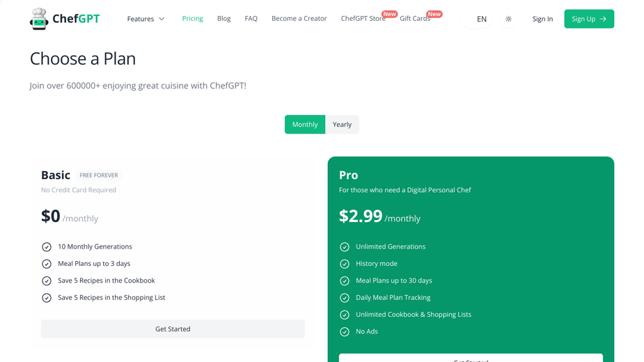Click the FREE FOREVER badge
644x362 pixels.
point(99,175)
